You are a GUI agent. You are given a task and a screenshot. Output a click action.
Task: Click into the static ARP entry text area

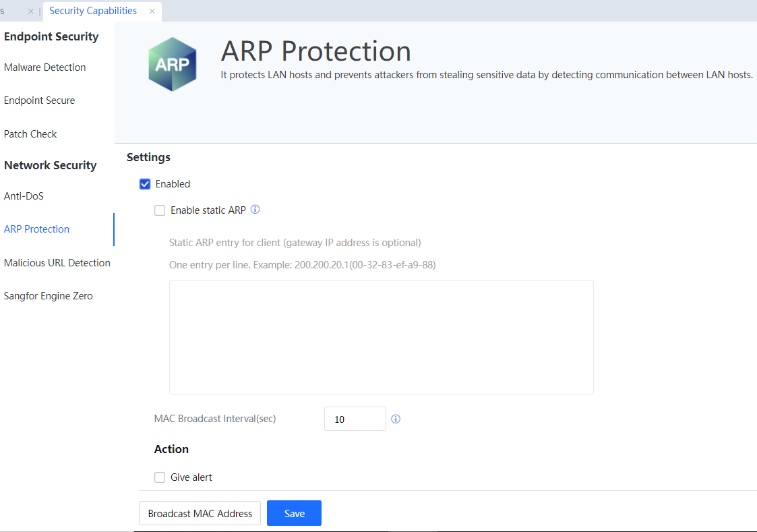[x=381, y=336]
